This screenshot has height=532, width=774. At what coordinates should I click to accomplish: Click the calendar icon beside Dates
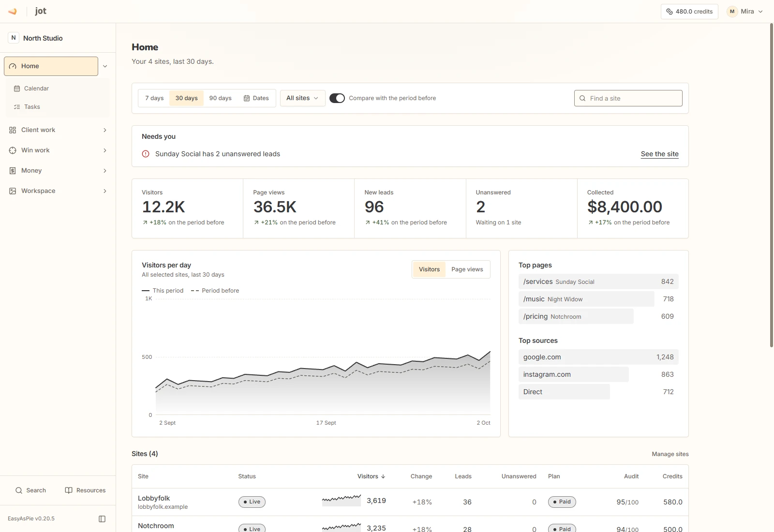pos(247,98)
